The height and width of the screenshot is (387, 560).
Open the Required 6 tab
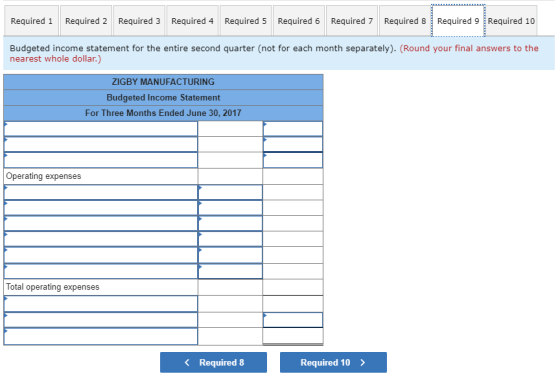299,21
